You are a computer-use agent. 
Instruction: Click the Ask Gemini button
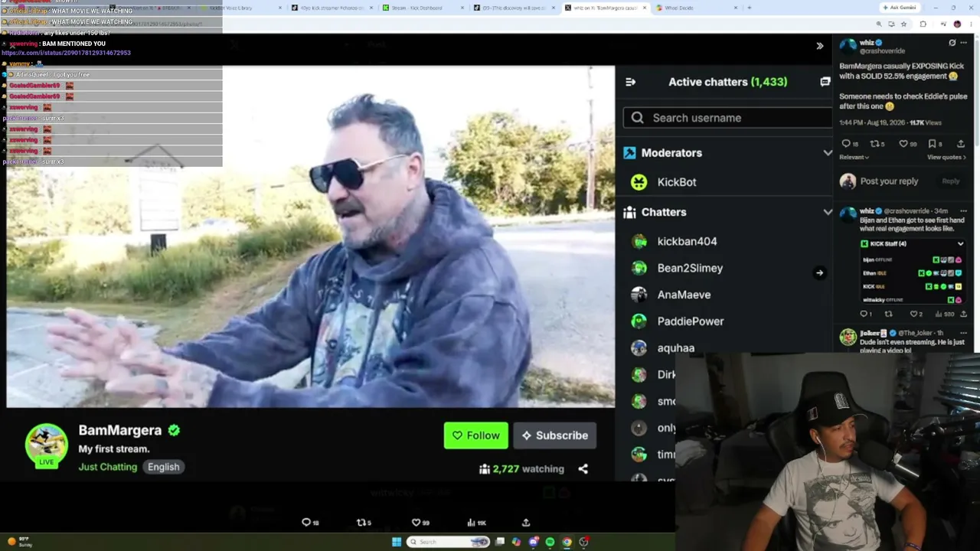[900, 8]
